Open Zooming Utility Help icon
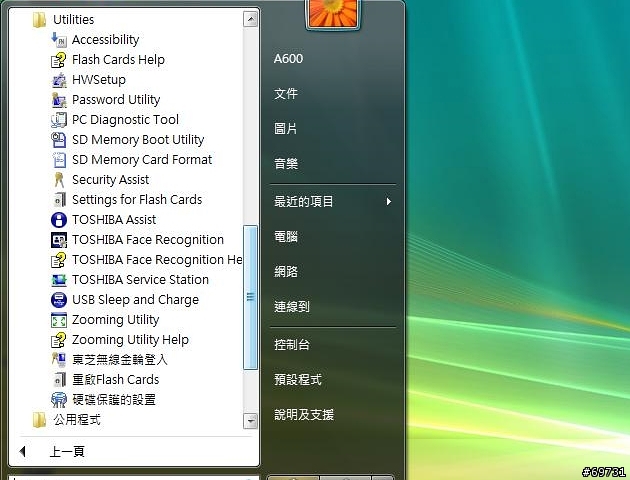 (59, 340)
